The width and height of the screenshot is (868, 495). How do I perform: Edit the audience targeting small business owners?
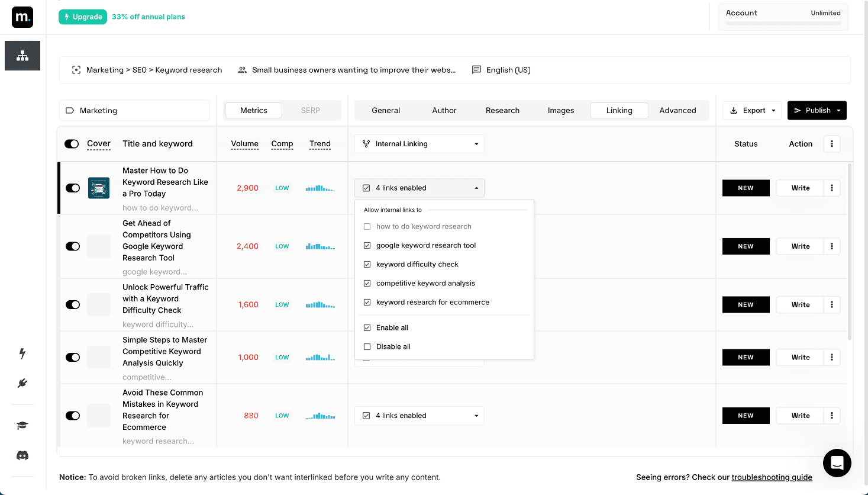[x=347, y=70]
